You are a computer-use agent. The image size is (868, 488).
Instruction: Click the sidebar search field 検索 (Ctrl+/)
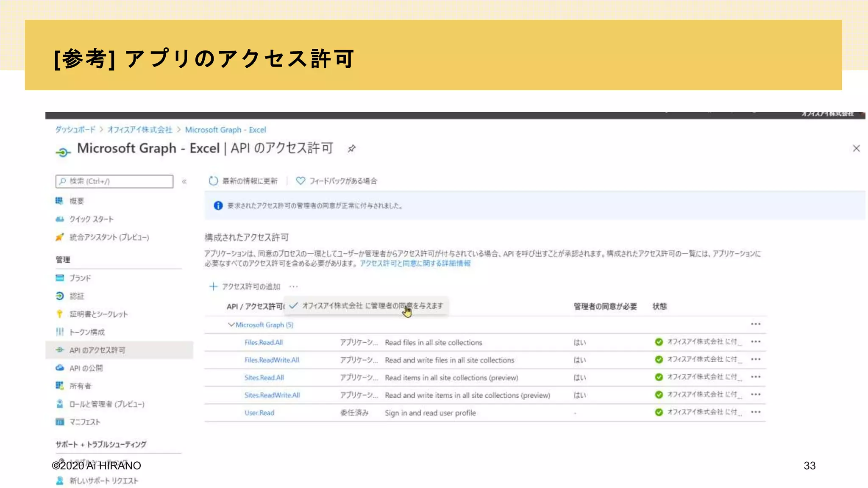tap(114, 181)
